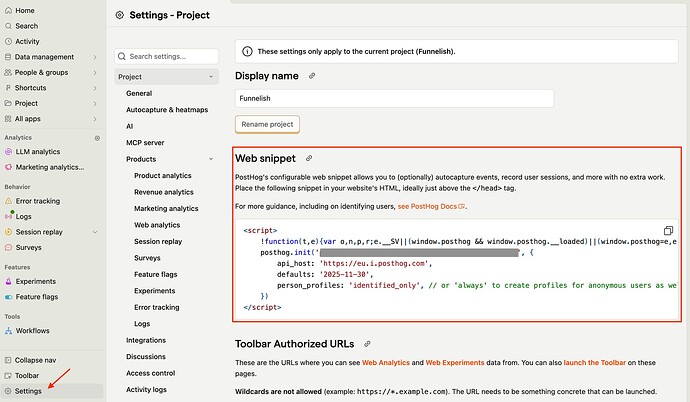Image resolution: width=690 pixels, height=402 pixels.
Task: Expand People & groups in the sidebar
Action: [94, 72]
